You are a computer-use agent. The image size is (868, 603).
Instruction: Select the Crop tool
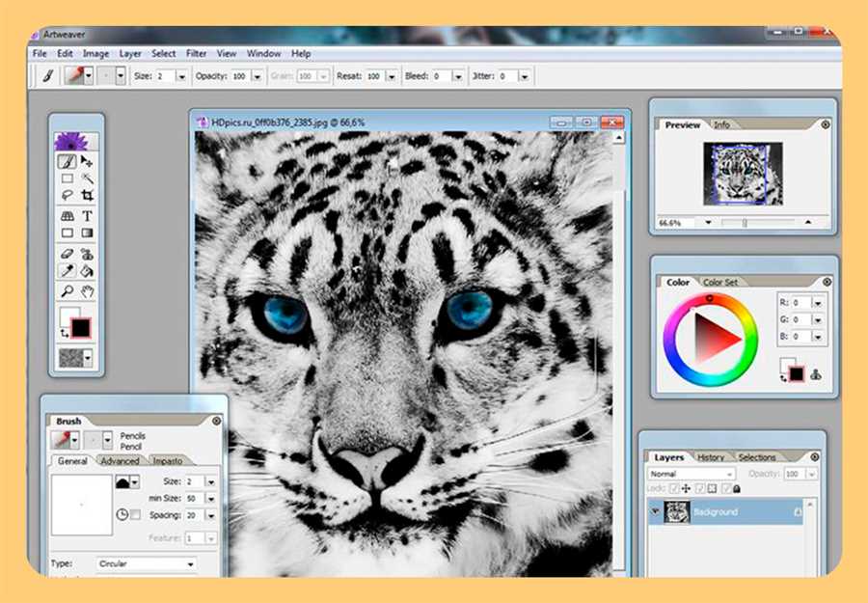click(87, 196)
